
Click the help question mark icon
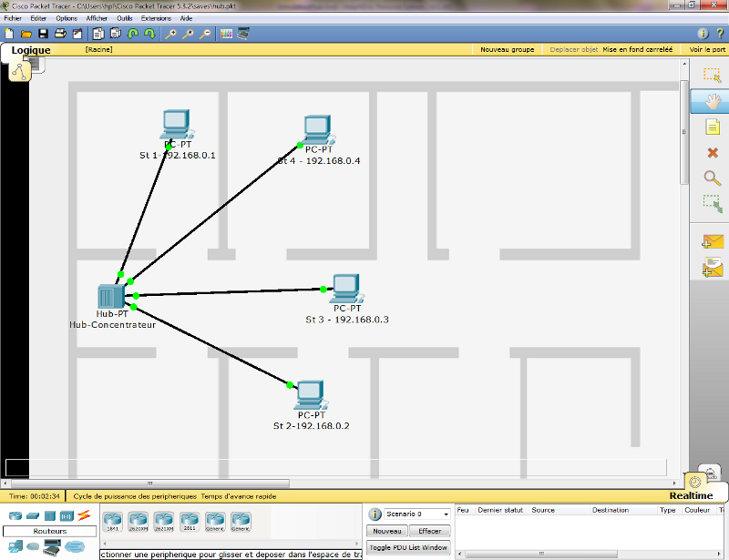720,34
